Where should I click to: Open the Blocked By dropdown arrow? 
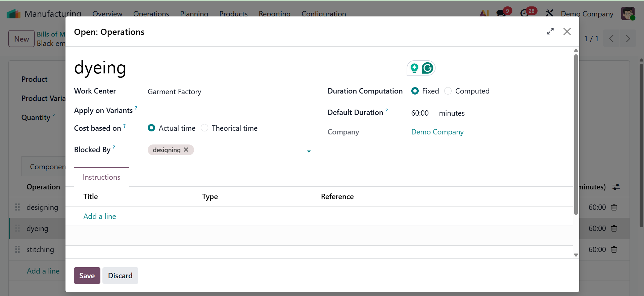309,152
